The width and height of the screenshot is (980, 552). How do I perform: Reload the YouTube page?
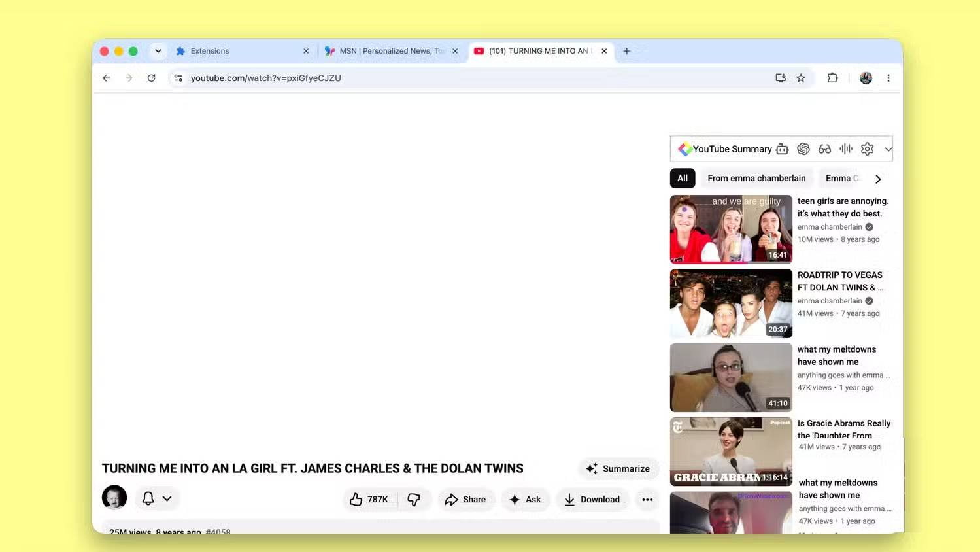tap(151, 78)
